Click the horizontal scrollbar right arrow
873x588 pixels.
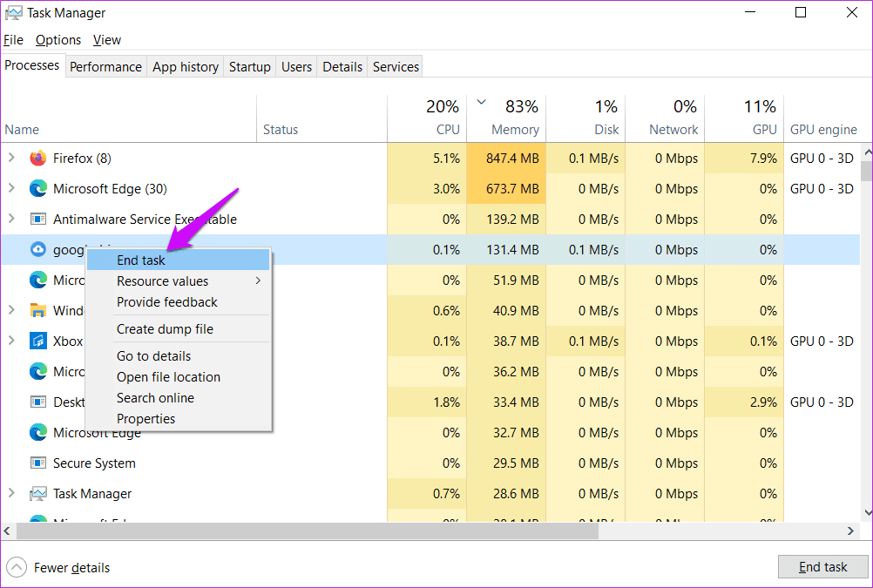pyautogui.click(x=850, y=531)
